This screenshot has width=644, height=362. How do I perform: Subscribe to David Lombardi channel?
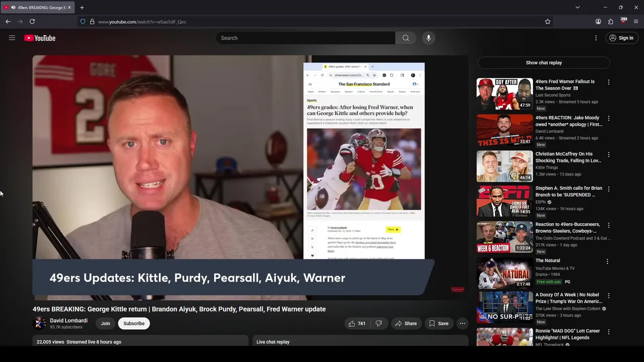pos(134,324)
